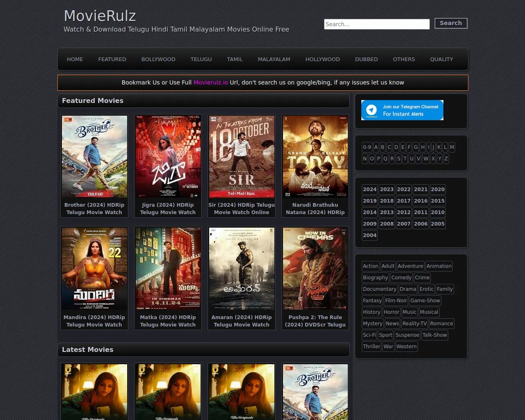Select the Pushpa 2: The Rule poster

[x=315, y=269]
